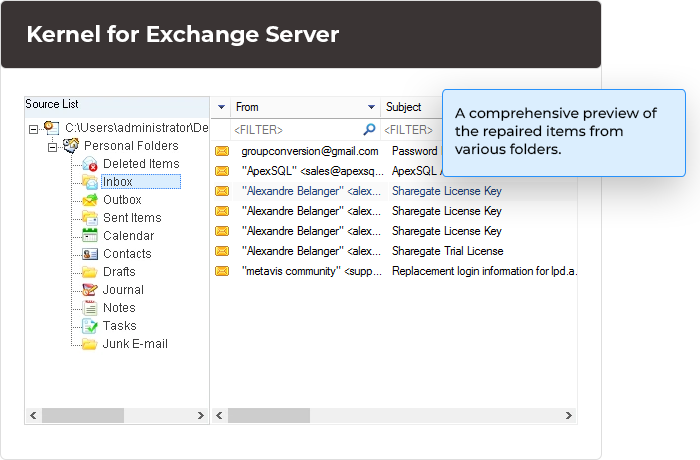Viewport: 700px width, 460px height.
Task: Select the Tasks folder
Action: tap(120, 326)
